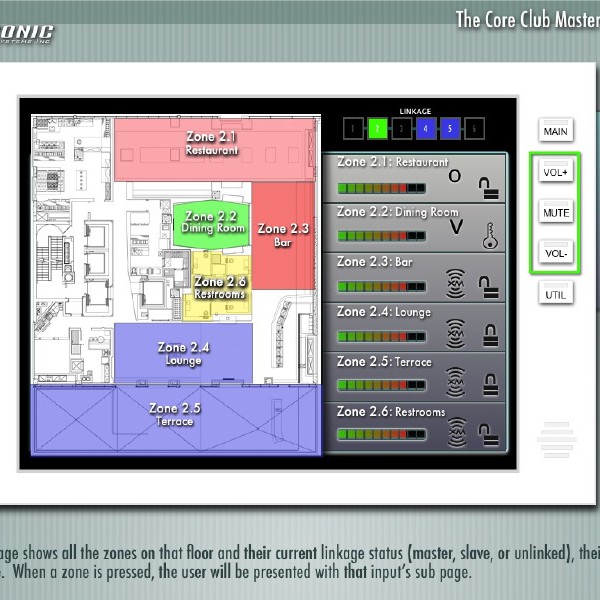This screenshot has height=600, width=600.
Task: Toggle linkage button 4 in blue
Action: pos(425,128)
